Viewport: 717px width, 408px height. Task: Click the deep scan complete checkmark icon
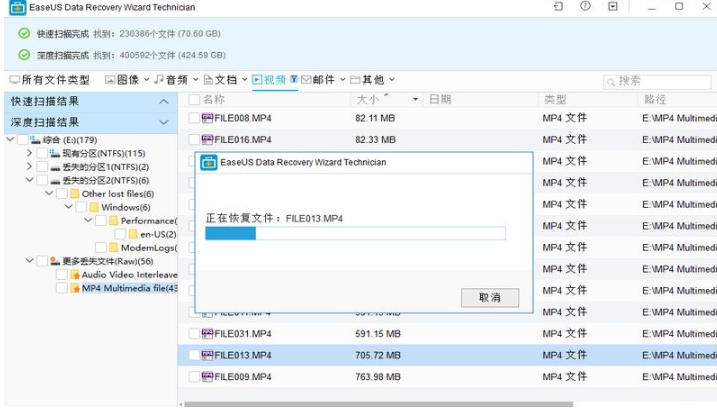24,55
